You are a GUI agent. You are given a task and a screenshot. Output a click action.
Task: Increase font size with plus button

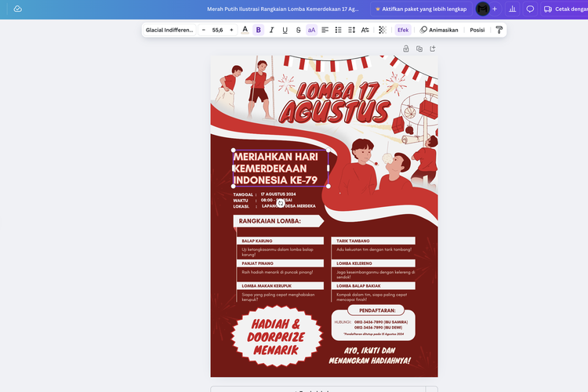231,30
